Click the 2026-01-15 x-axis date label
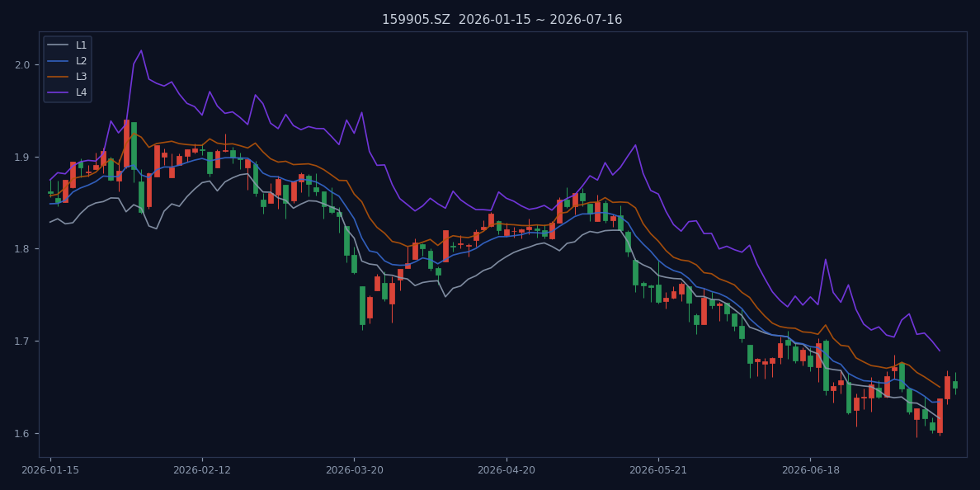The height and width of the screenshot is (490, 980). tap(50, 470)
